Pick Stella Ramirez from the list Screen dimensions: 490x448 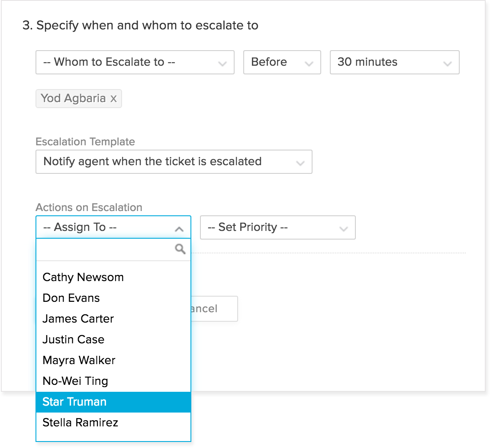tap(81, 422)
